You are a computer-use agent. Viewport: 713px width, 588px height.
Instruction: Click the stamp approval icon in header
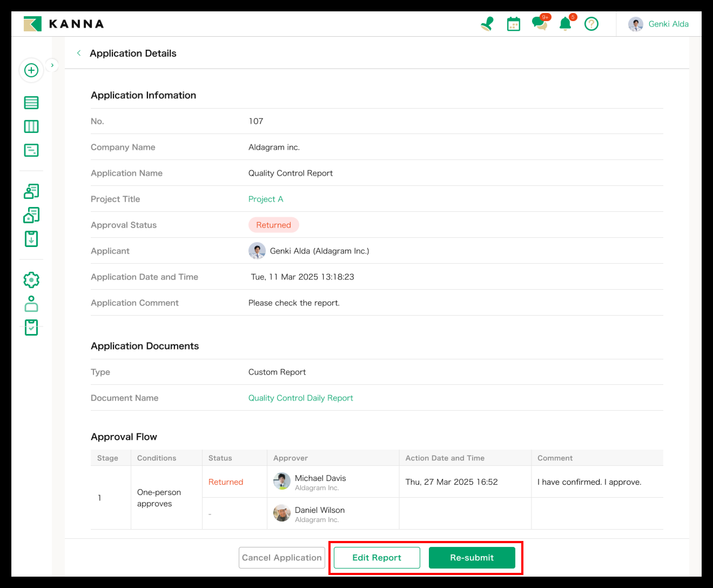[x=487, y=24]
